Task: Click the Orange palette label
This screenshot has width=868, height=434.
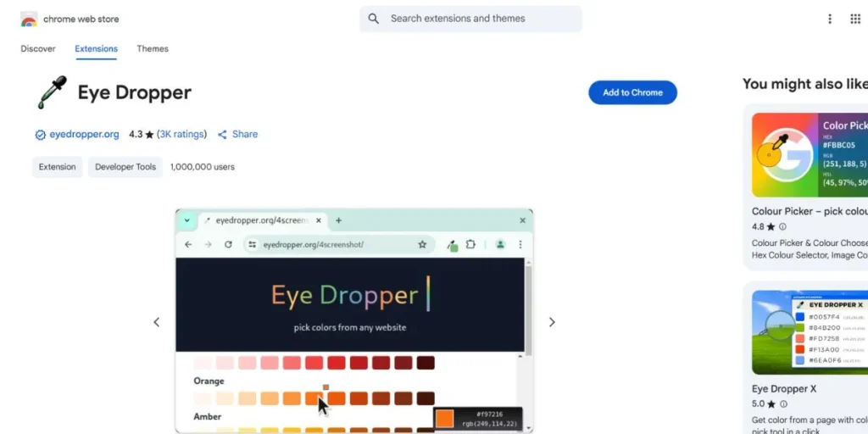Action: (x=209, y=381)
